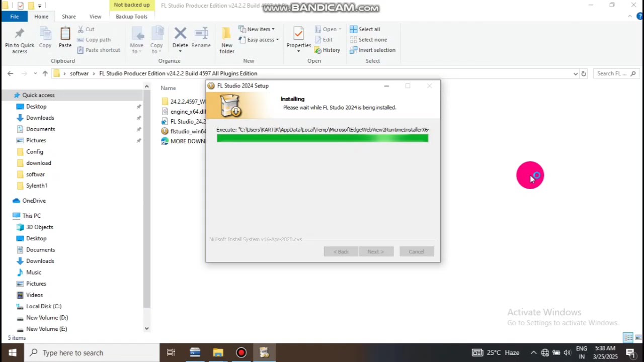Click Select all in the ribbon
The height and width of the screenshot is (362, 644).
[365, 29]
